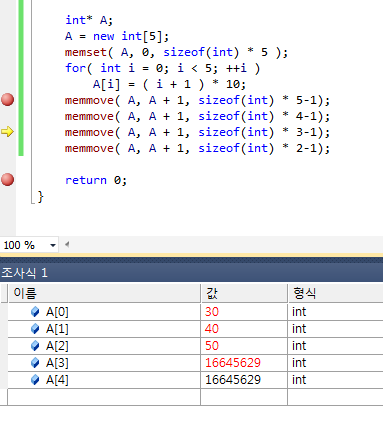This screenshot has width=383, height=422.
Task: Click the blue variable icon beside A[2]
Action: point(35,346)
